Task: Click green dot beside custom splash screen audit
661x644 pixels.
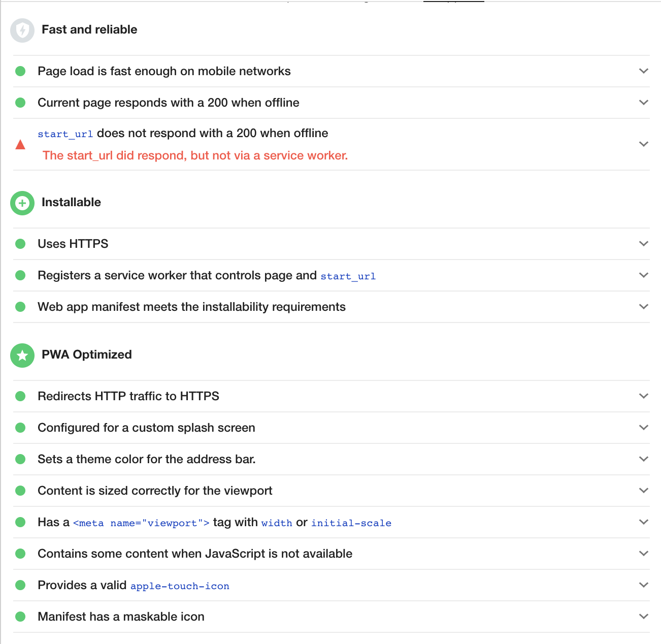Action: pos(20,428)
